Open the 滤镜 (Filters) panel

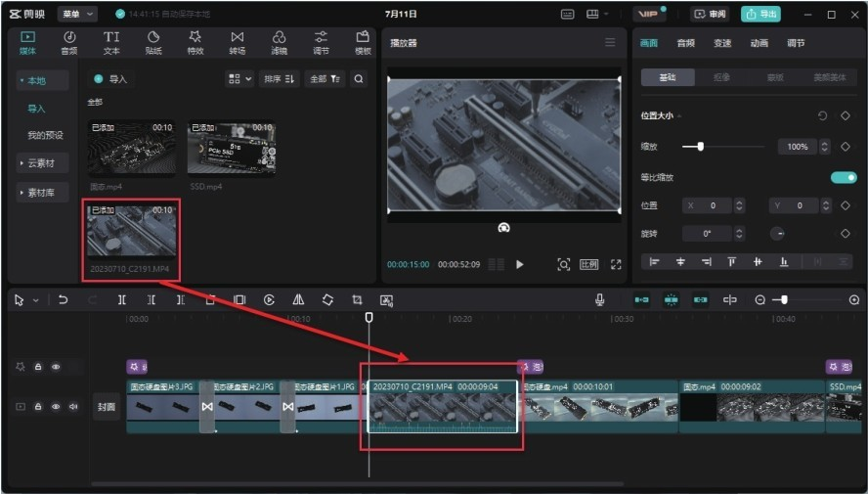pyautogui.click(x=279, y=42)
